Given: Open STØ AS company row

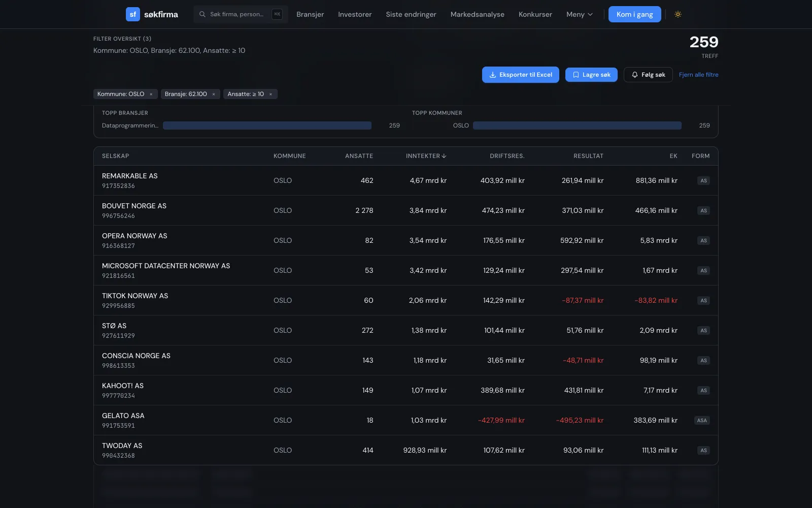Looking at the screenshot, I should pyautogui.click(x=406, y=330).
